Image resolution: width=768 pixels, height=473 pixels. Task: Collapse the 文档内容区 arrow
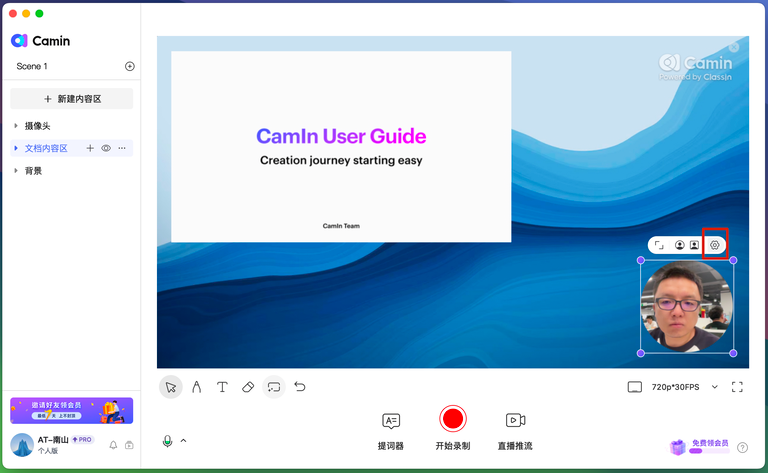point(16,148)
